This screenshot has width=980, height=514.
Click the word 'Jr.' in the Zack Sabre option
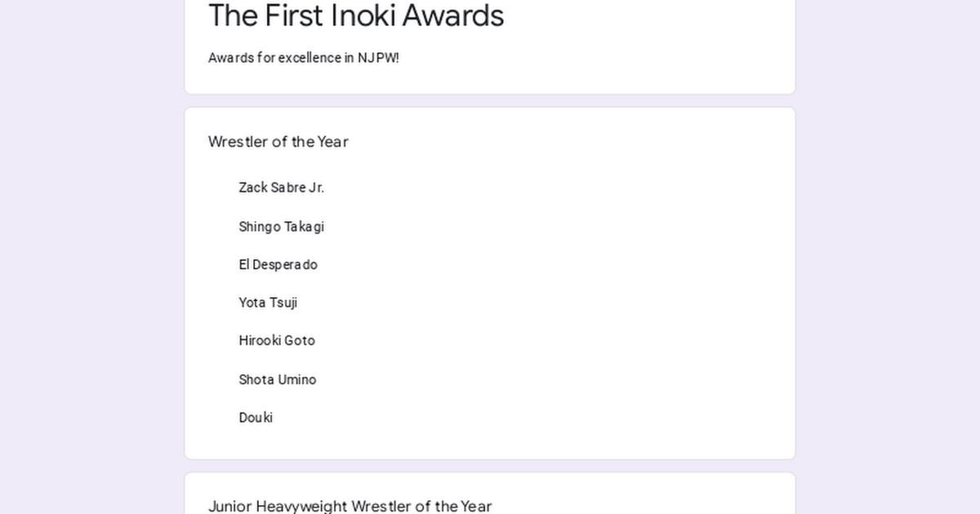[316, 188]
